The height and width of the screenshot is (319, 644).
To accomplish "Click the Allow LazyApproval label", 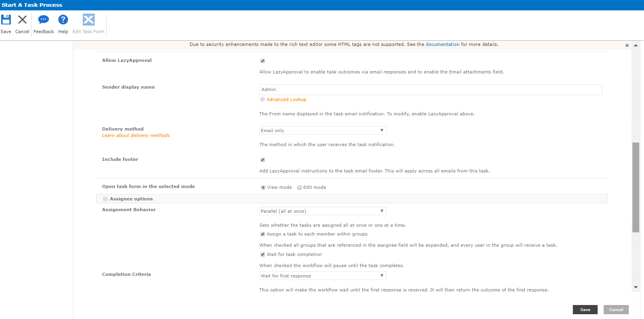I will point(127,61).
